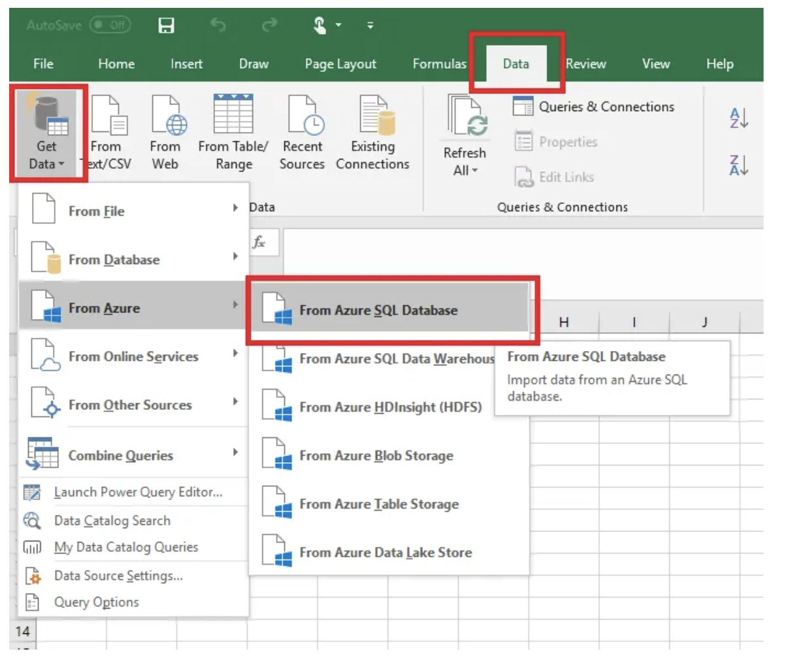Click the Sort Z to A icon

pos(738,165)
